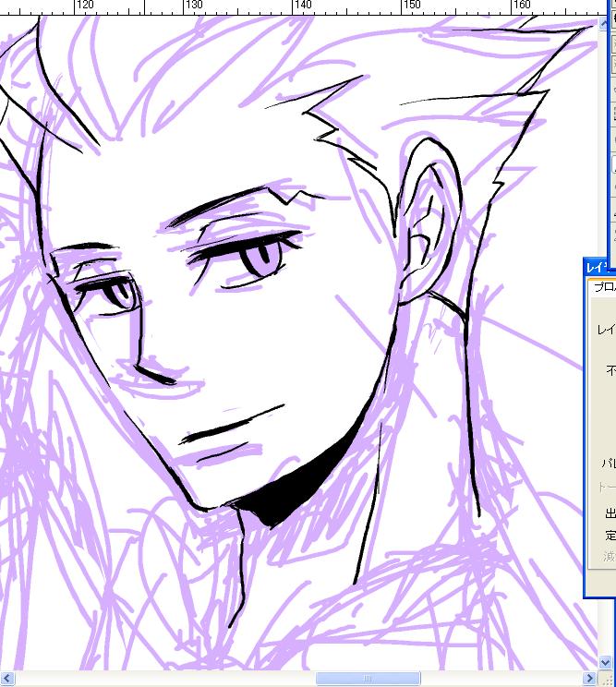Viewport: 616px width, 687px height.
Task: Click the vertical scrollbar up arrow
Action: pyautogui.click(x=604, y=23)
